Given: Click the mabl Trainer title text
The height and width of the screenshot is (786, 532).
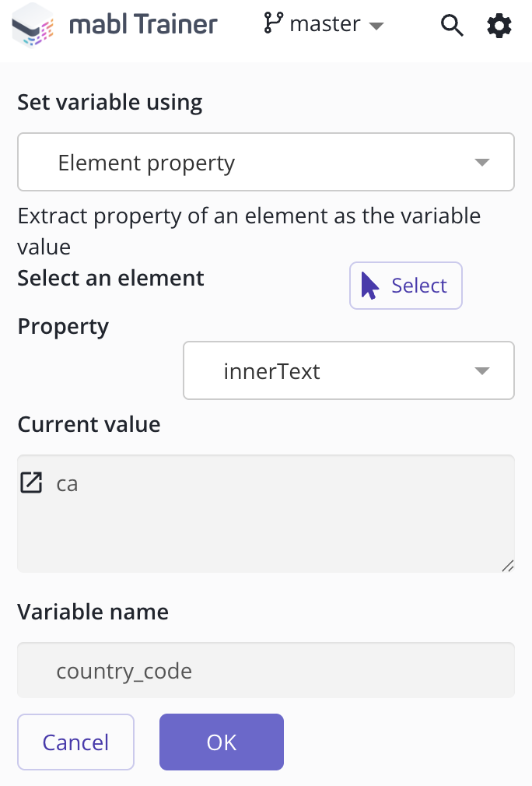Looking at the screenshot, I should [143, 25].
